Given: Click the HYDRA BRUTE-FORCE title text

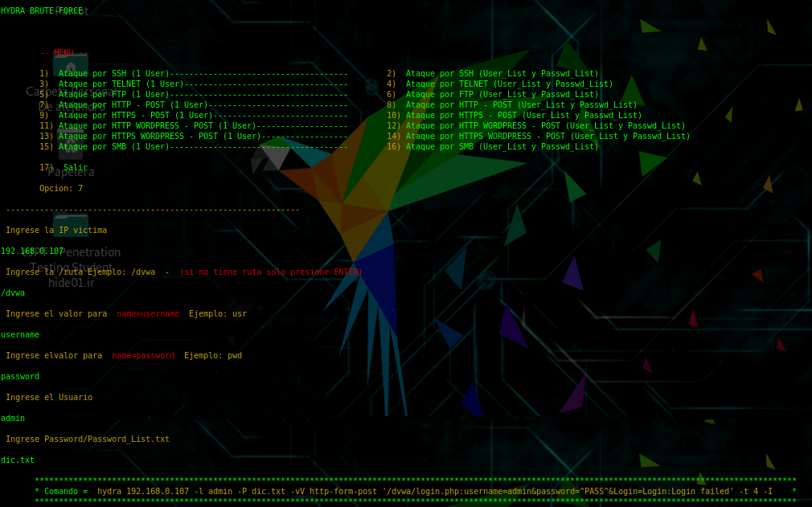Looking at the screenshot, I should pos(40,10).
